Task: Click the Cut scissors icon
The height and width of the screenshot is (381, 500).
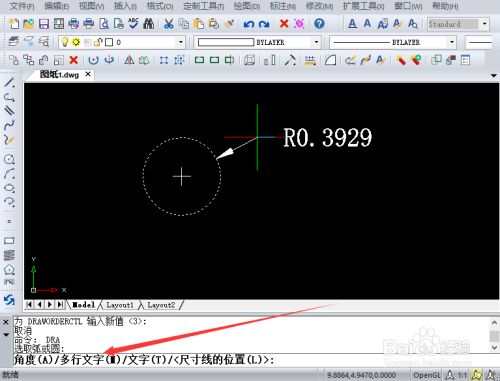Action: 169,24
